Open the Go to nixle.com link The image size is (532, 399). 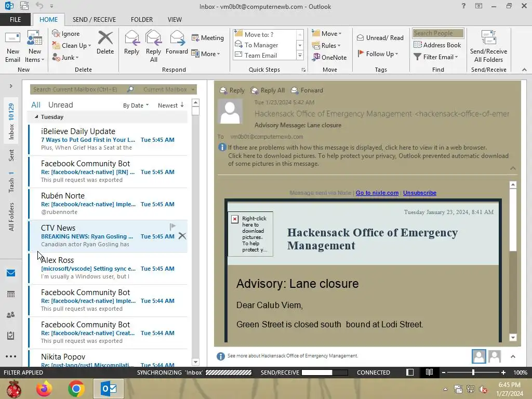pos(377,193)
